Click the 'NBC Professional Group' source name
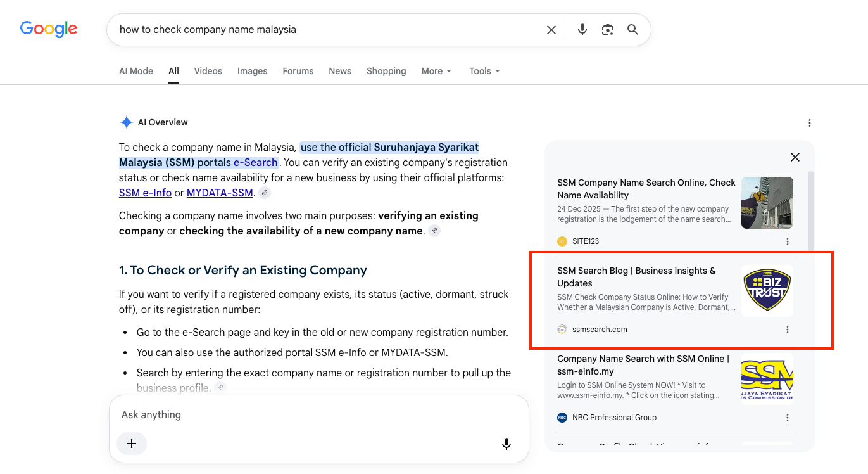The image size is (868, 474). [614, 418]
